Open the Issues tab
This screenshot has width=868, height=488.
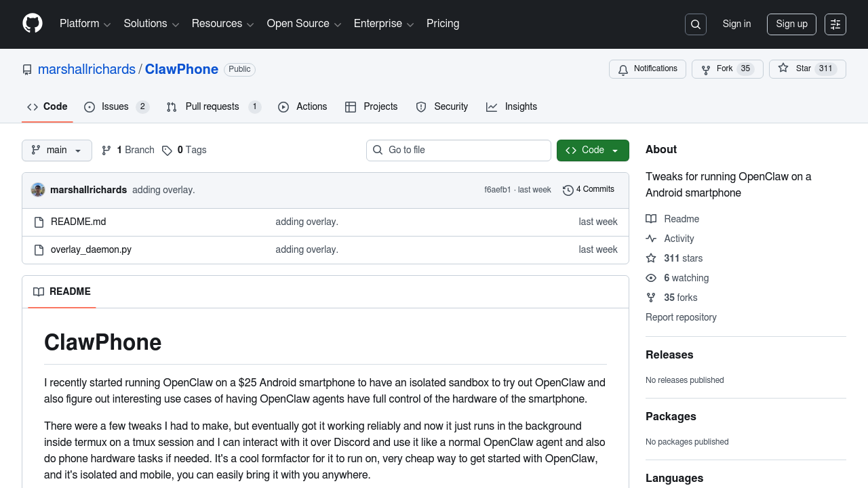(115, 107)
